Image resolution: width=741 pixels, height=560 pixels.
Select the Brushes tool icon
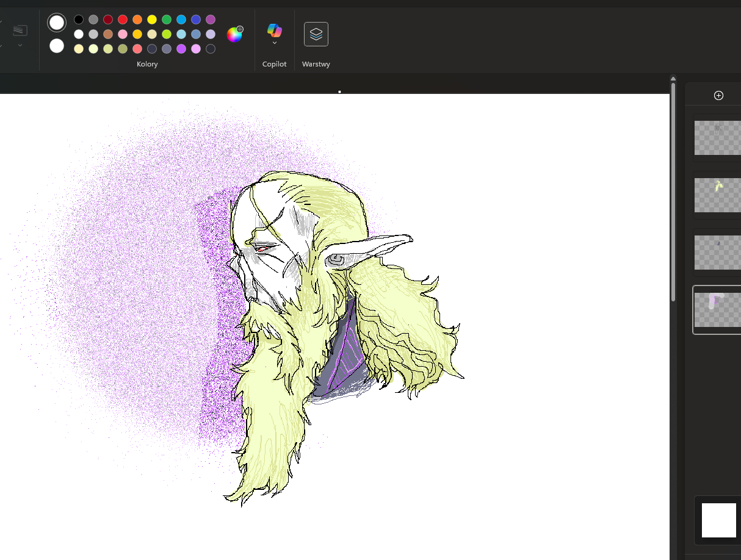tap(20, 31)
